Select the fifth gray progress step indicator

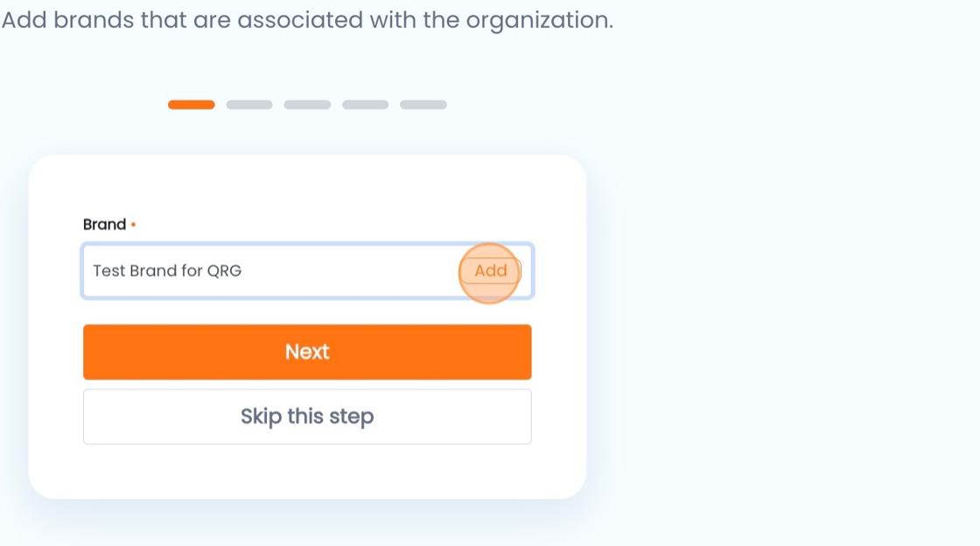click(x=423, y=104)
